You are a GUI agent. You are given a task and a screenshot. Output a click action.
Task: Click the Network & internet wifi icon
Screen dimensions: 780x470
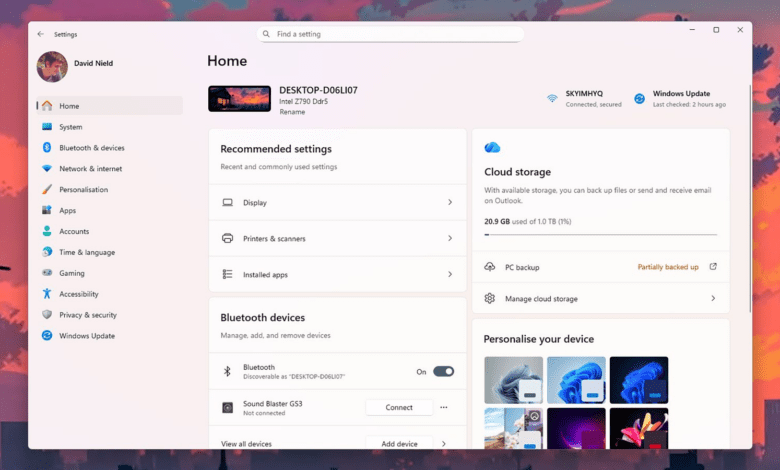(x=47, y=168)
